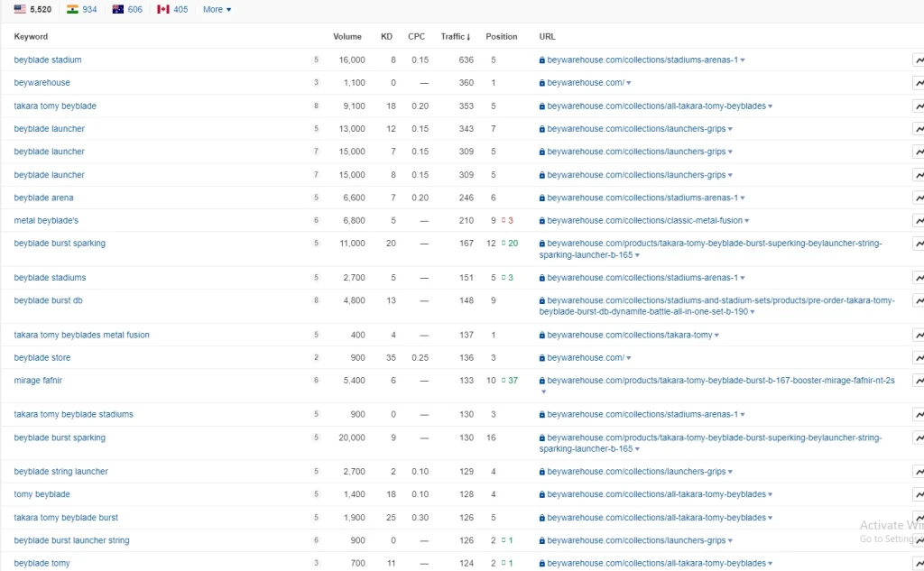Click volume 20,000 for 'beyblade burst sparking'
The height and width of the screenshot is (571, 924).
pos(352,437)
